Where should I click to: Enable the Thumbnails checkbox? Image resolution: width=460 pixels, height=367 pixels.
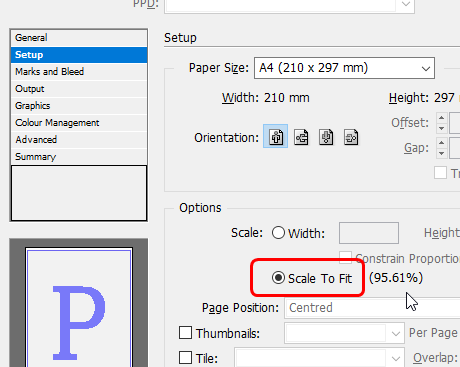(185, 333)
